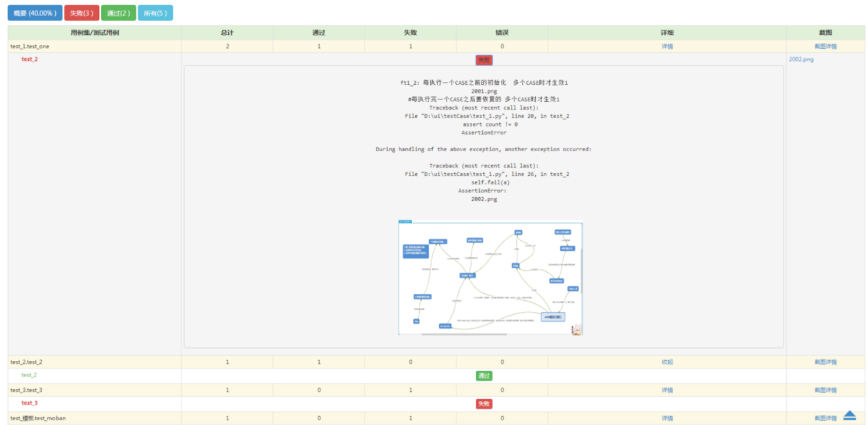Select the 概要 (40.00%) summary button
Viewport: 868px width, 425px height.
(x=35, y=13)
